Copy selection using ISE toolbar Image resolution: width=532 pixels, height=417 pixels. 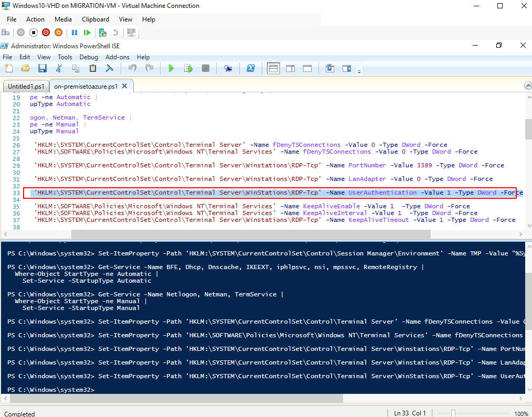coord(76,68)
